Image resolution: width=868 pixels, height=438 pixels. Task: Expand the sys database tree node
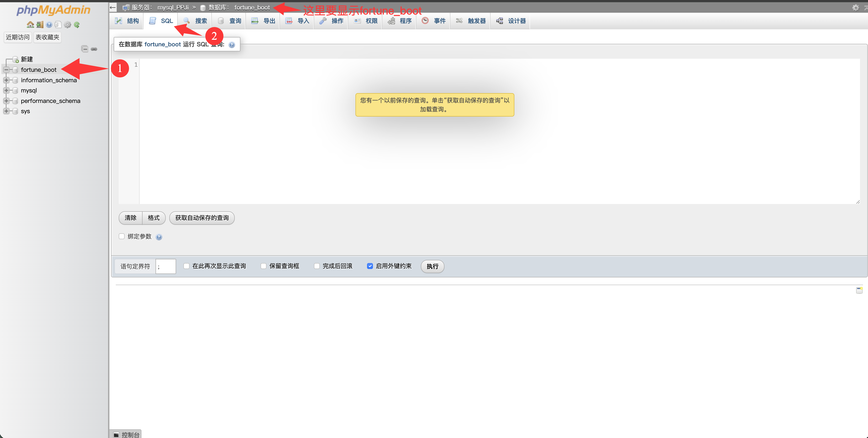click(x=6, y=111)
